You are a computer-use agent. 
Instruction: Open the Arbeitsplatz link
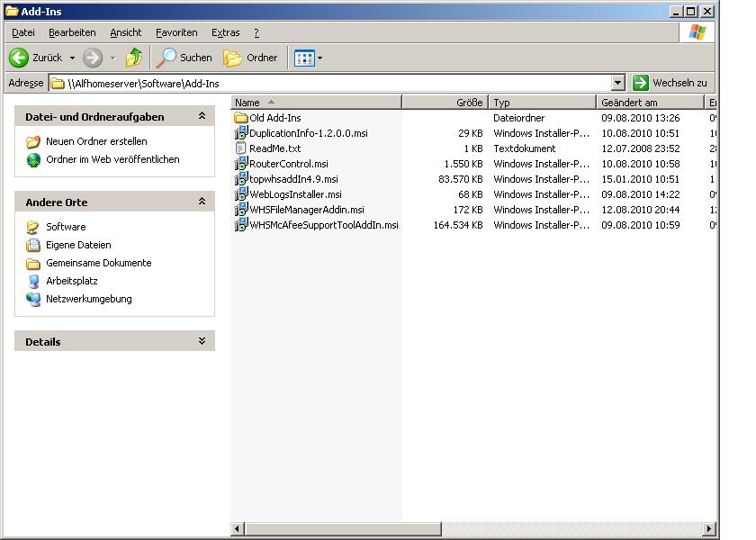click(x=72, y=281)
